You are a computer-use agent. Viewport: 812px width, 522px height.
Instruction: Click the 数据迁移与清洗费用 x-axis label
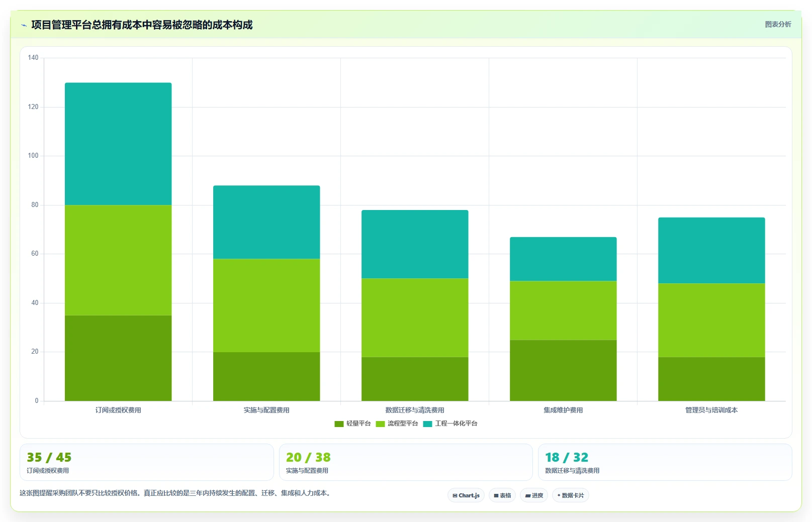point(415,410)
